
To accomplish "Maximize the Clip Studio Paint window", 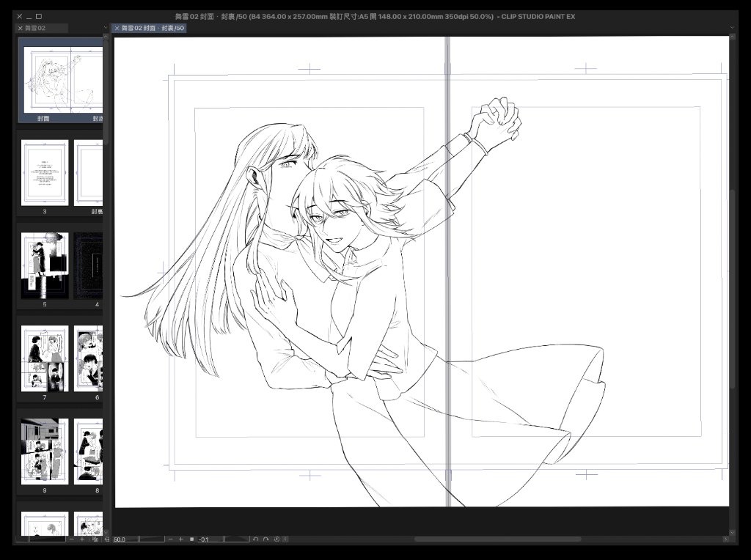I will coord(39,16).
